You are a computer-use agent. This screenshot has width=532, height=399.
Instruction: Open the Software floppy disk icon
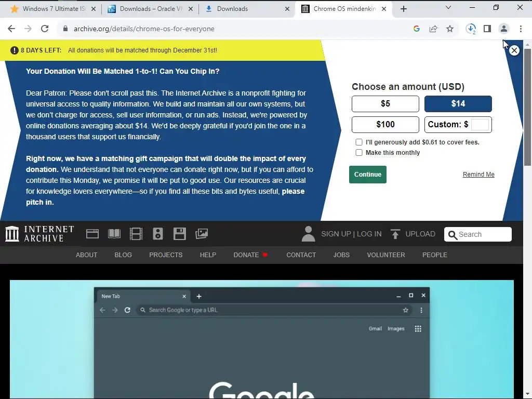179,234
